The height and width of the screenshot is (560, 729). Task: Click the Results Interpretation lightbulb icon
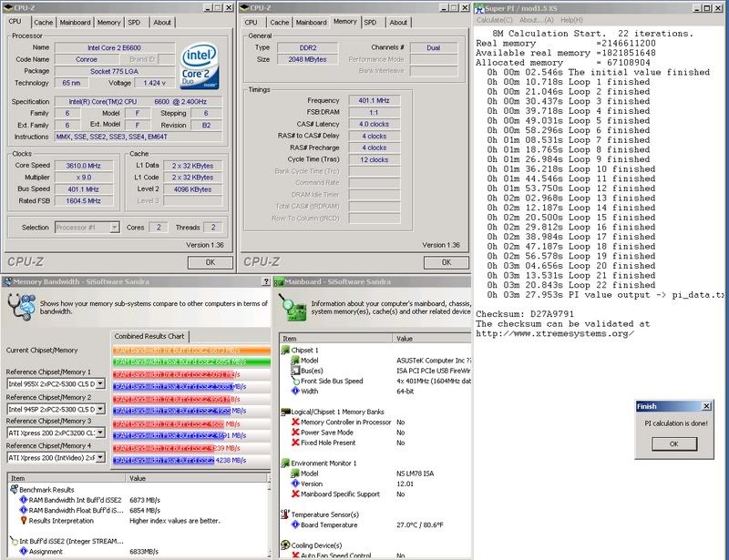click(24, 521)
